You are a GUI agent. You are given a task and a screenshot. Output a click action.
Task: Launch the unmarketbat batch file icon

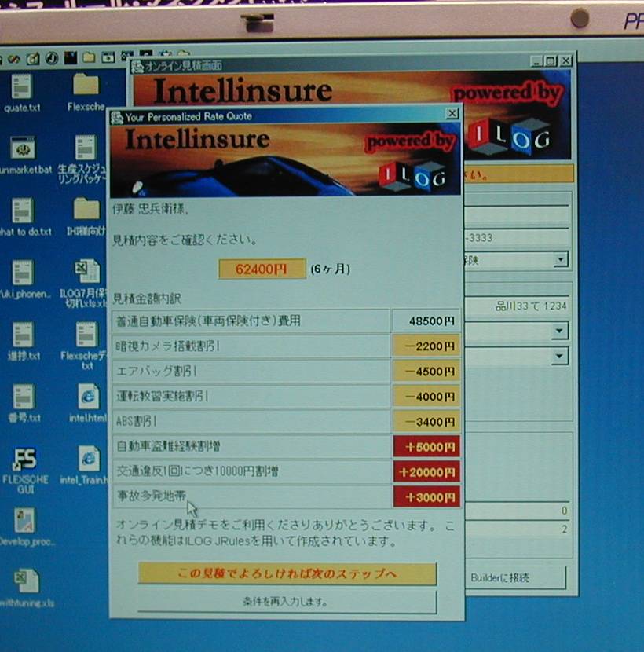pos(24,155)
